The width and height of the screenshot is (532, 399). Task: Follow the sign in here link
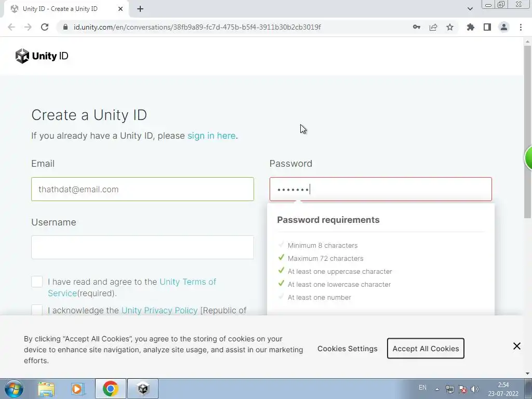tap(211, 136)
